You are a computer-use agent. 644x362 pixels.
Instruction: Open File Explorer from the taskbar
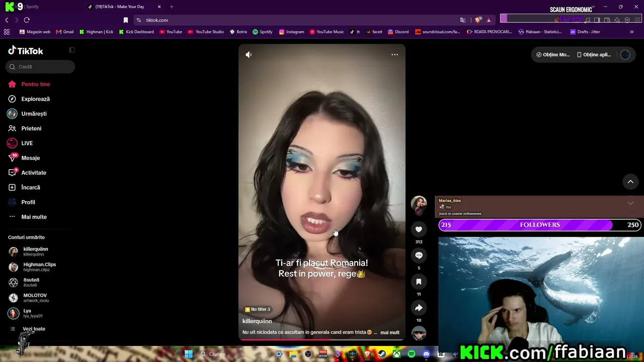293,354
